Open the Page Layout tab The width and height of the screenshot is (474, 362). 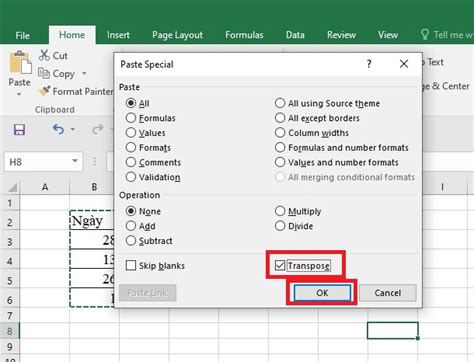click(x=177, y=35)
